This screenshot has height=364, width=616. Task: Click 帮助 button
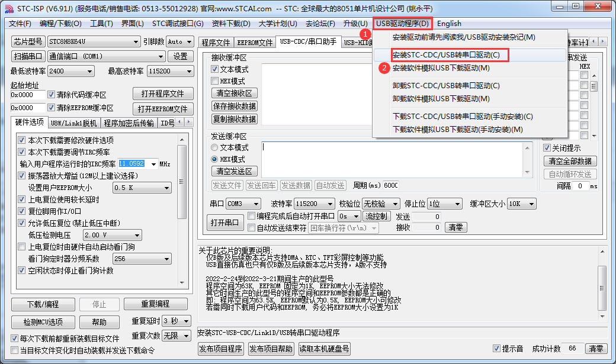click(x=99, y=322)
